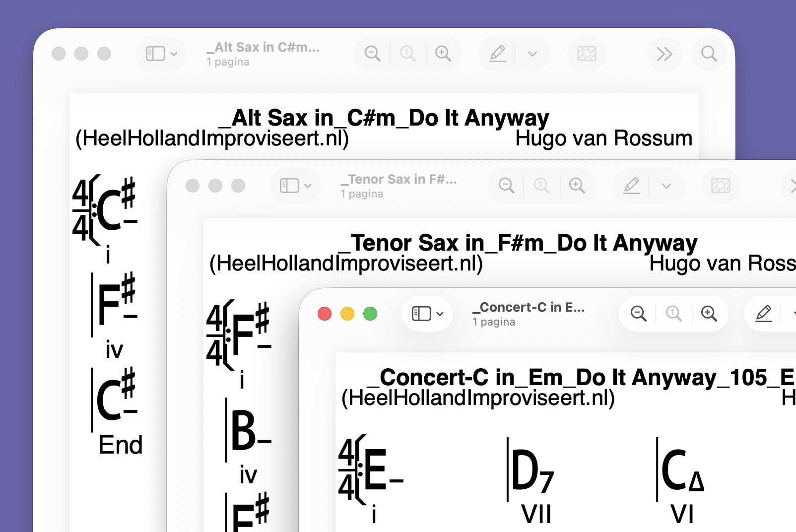This screenshot has width=796, height=532.
Task: Open markup dropdown arrow in Alt Sax window
Action: (532, 54)
